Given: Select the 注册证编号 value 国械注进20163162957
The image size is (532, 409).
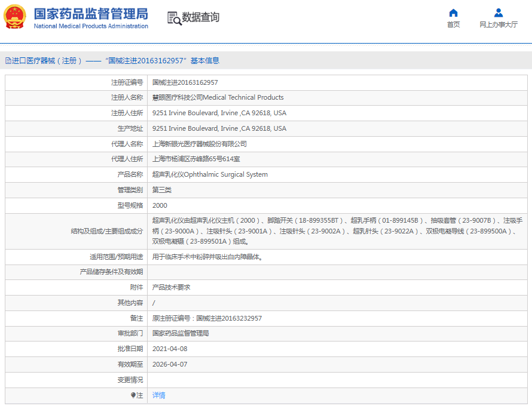Looking at the screenshot, I should [185, 82].
